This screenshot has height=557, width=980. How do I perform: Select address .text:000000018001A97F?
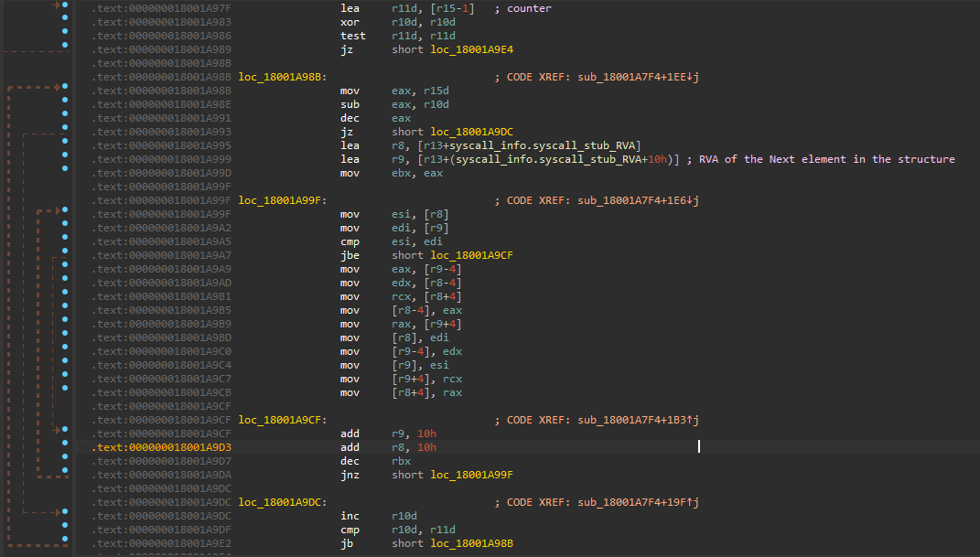(x=160, y=8)
